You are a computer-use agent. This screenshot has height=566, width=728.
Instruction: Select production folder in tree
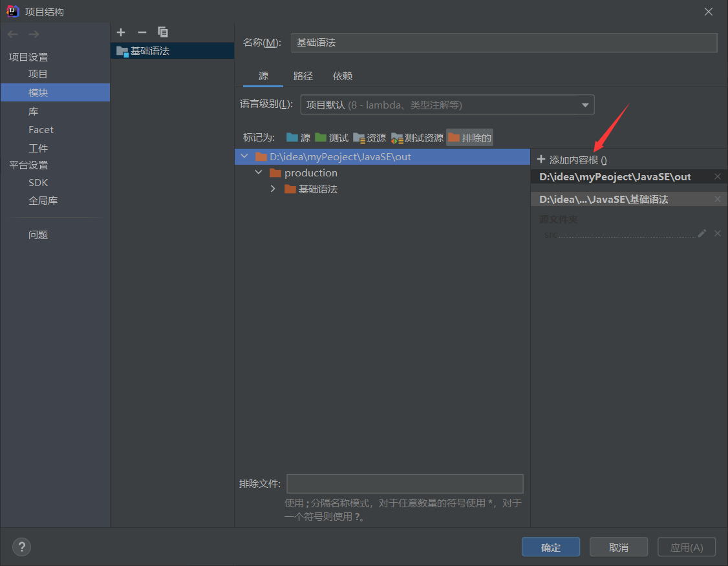pos(383,173)
